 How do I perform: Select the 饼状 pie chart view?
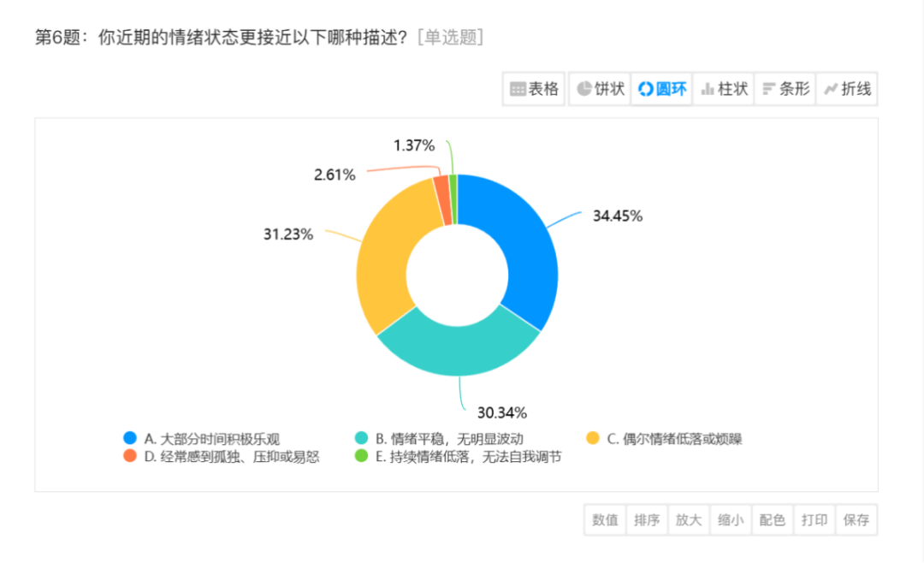point(600,89)
